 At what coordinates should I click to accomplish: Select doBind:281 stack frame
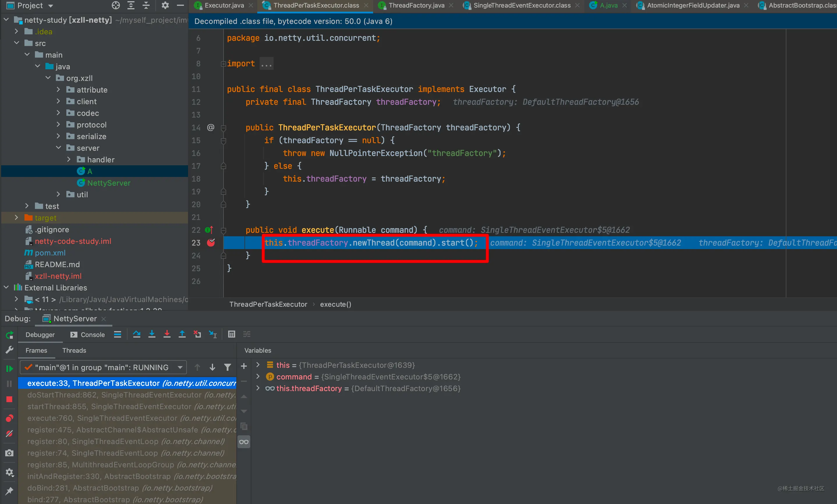[x=127, y=488]
